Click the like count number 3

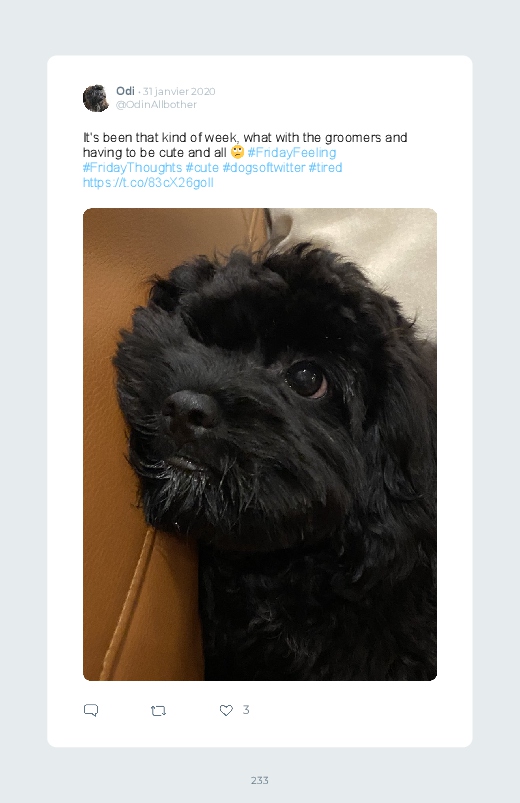coord(246,710)
